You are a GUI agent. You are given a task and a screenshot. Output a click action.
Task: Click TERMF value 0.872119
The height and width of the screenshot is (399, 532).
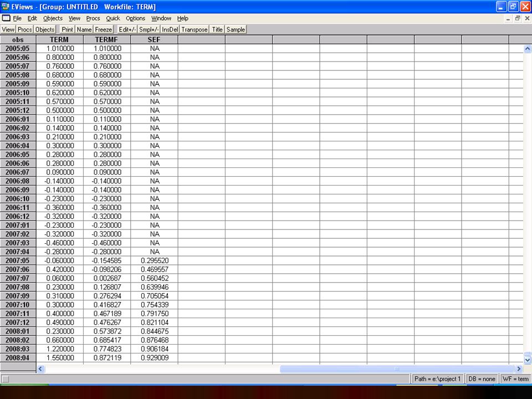click(107, 357)
